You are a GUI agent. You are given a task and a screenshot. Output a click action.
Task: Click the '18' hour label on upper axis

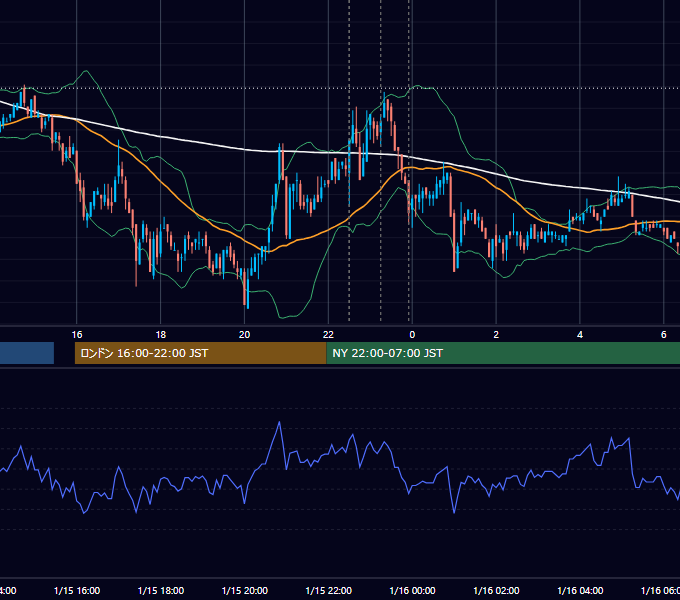tap(160, 334)
